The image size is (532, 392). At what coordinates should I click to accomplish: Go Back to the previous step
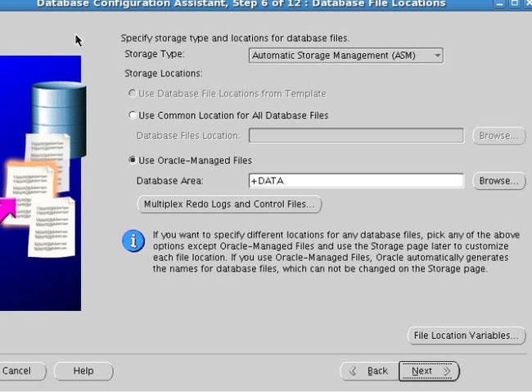click(369, 371)
